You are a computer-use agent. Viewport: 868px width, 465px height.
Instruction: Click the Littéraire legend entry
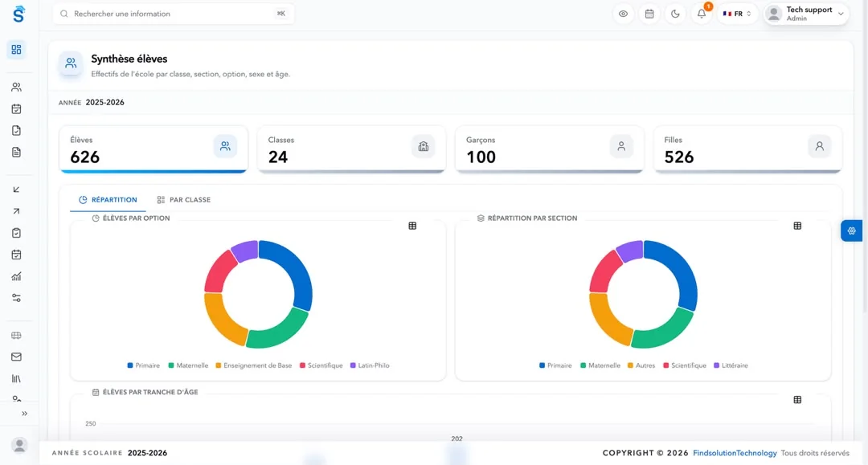click(x=731, y=365)
